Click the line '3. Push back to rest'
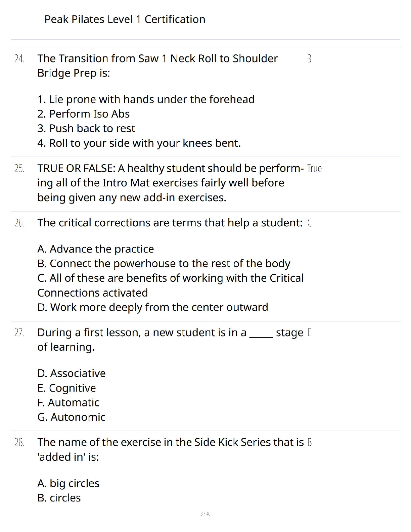This screenshot has height=532, width=411. (86, 128)
